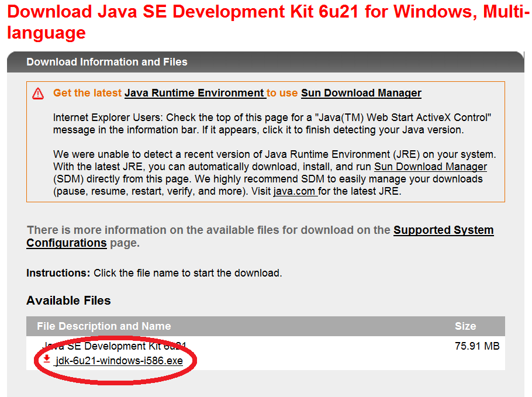The width and height of the screenshot is (532, 397).
Task: Click the Instructions: label text
Action: pyautogui.click(x=58, y=273)
